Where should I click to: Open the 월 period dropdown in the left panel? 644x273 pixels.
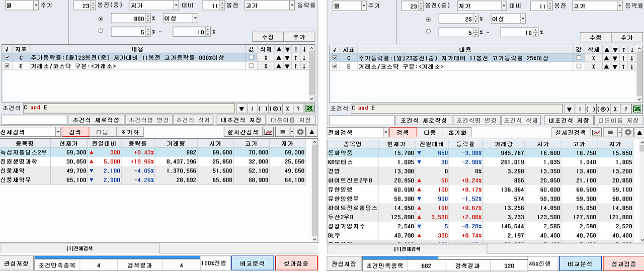pyautogui.click(x=35, y=6)
